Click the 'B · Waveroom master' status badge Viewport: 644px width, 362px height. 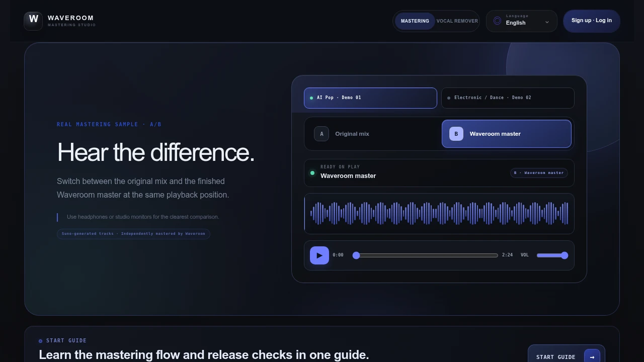click(539, 173)
